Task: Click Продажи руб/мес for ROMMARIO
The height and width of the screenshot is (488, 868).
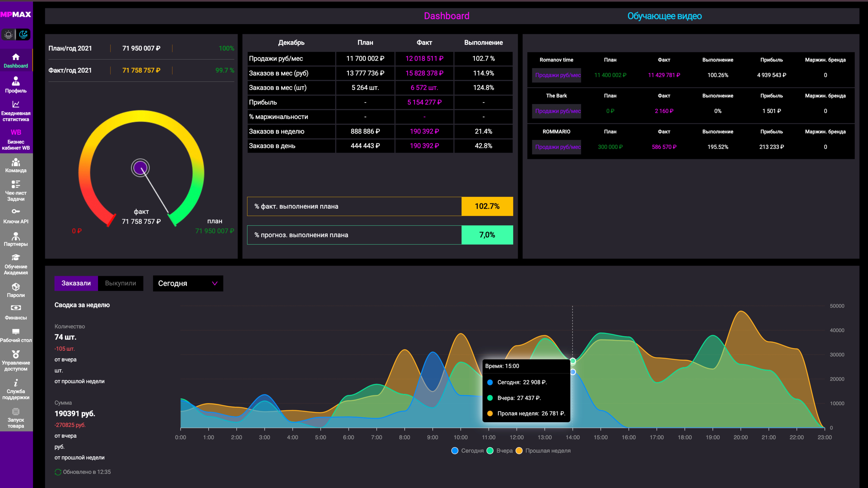Action: pyautogui.click(x=557, y=147)
